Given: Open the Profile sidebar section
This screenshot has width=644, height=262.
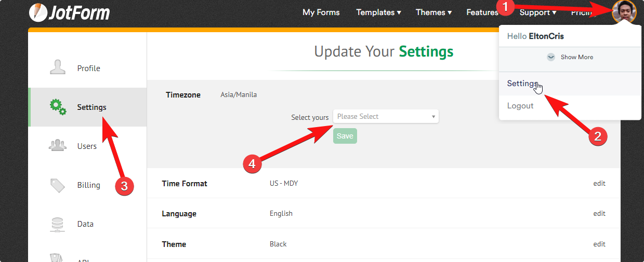Looking at the screenshot, I should pyautogui.click(x=87, y=68).
